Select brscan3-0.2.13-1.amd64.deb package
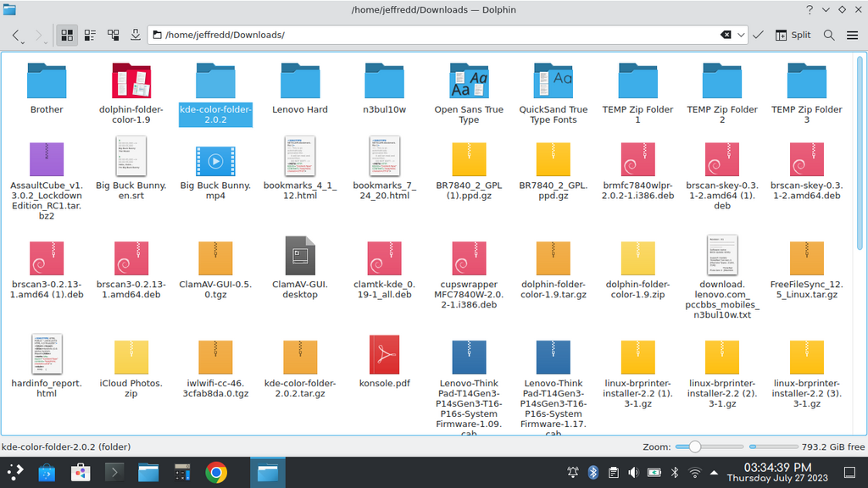This screenshot has width=868, height=488. pos(131,269)
